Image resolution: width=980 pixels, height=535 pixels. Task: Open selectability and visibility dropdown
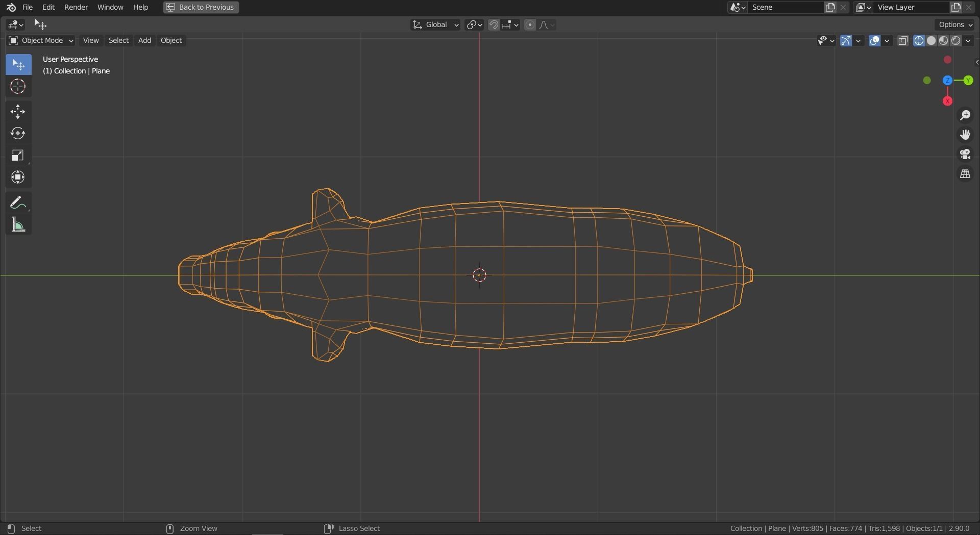coord(826,41)
